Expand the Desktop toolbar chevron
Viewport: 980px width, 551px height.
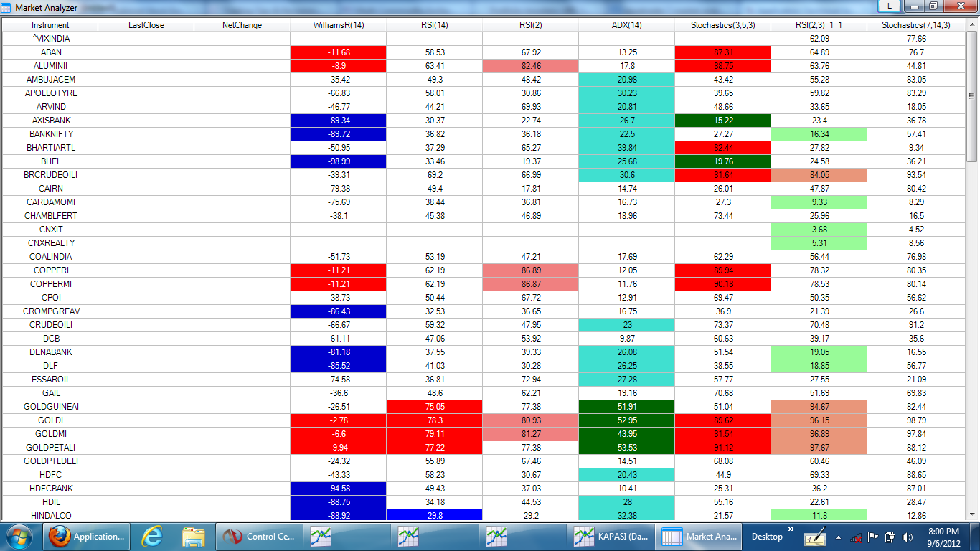[791, 529]
